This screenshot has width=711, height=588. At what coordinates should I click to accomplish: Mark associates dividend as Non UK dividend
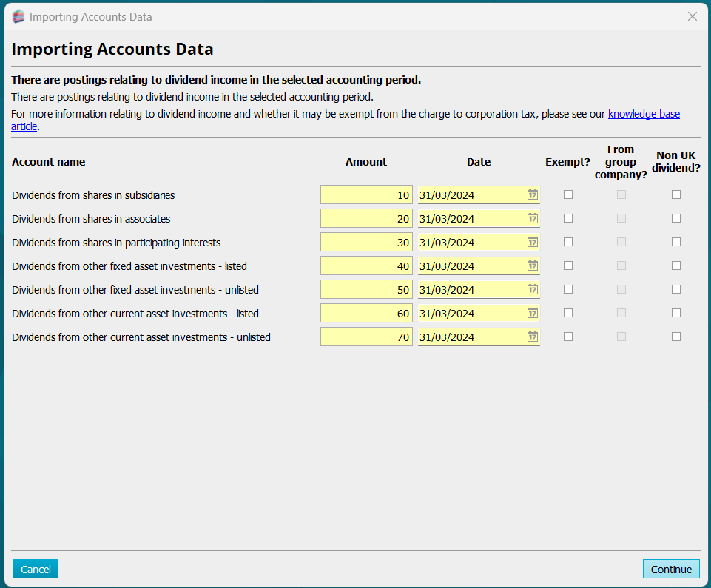[x=676, y=218]
